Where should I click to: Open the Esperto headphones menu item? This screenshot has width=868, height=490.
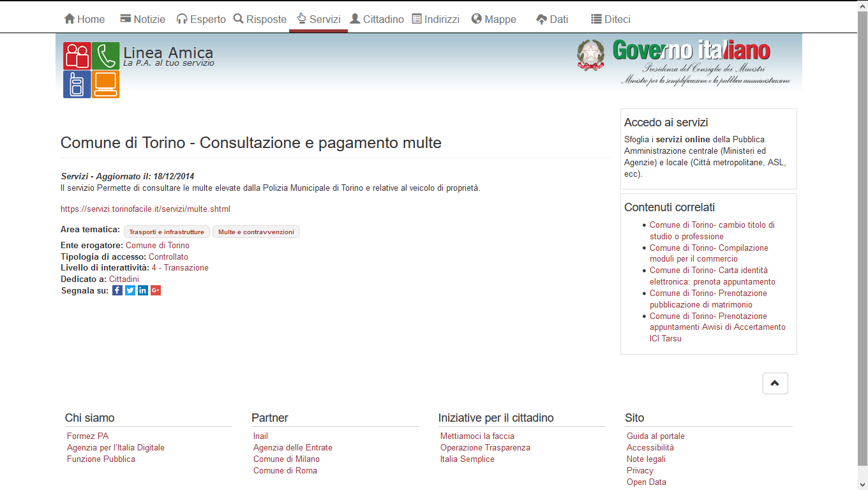(201, 19)
